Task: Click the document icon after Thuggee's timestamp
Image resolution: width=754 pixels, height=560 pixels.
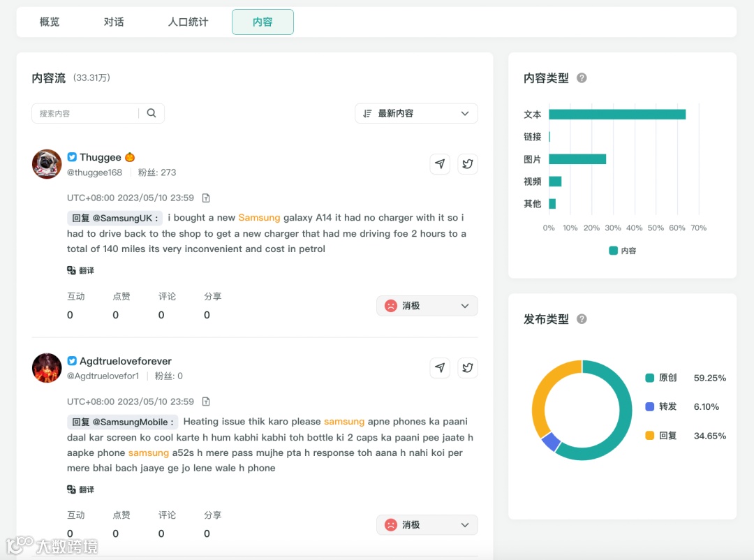Action: click(x=206, y=198)
